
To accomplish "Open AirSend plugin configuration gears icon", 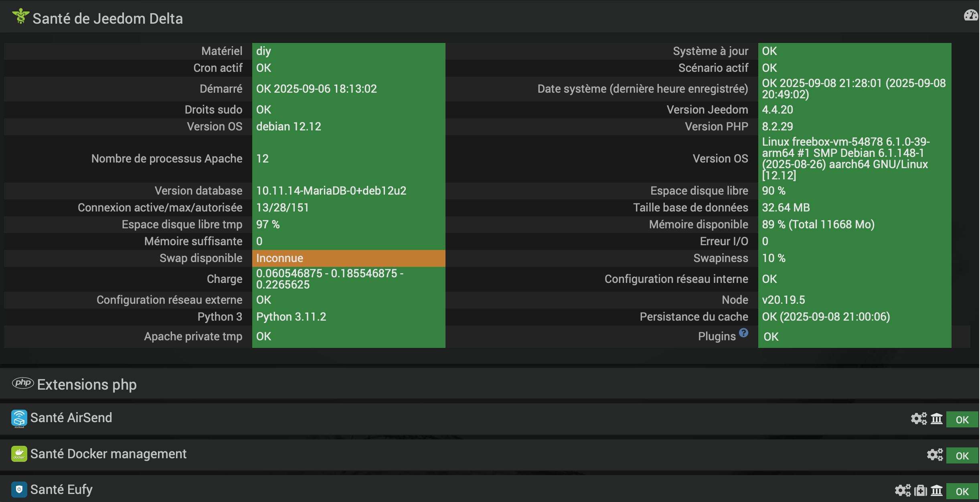I will [918, 419].
